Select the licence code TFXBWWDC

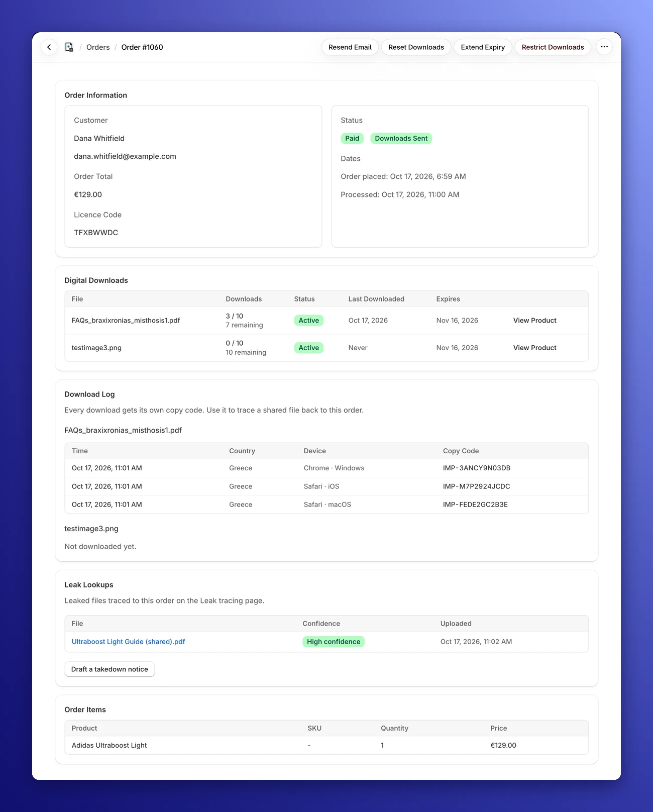click(x=96, y=233)
